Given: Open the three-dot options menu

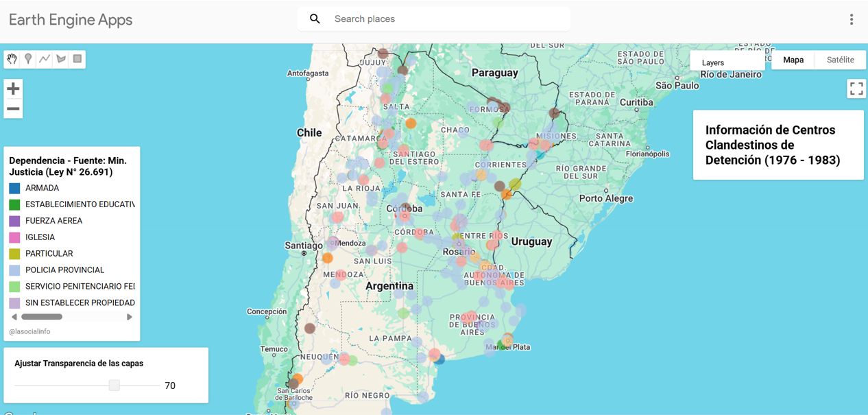Looking at the screenshot, I should 851,19.
